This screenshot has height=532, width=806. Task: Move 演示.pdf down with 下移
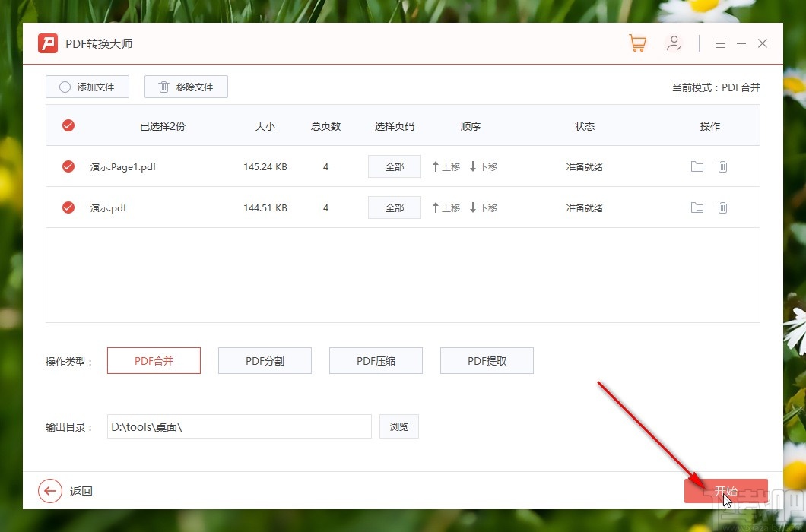[483, 207]
